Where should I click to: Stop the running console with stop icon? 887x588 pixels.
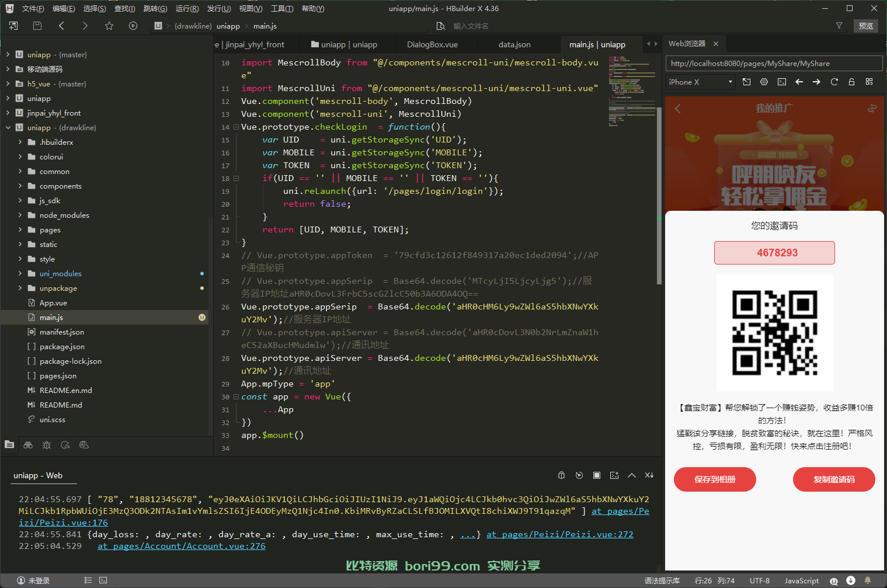[597, 475]
